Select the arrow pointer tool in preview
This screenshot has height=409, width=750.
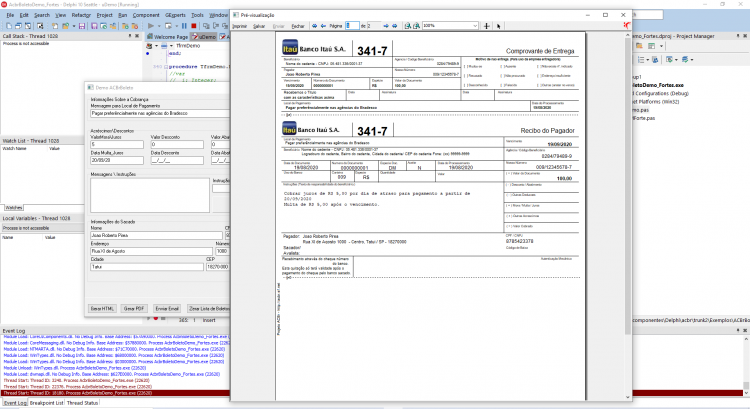498,26
